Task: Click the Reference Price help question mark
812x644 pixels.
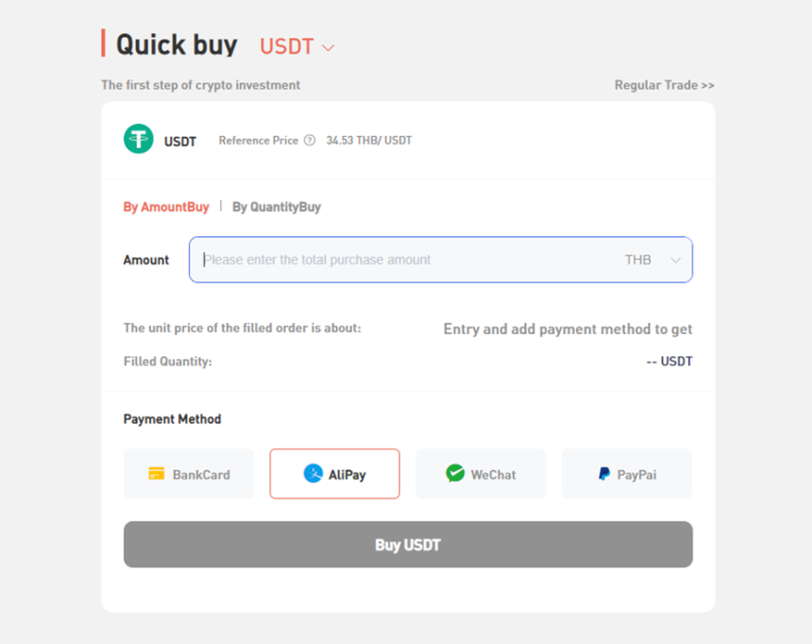Action: [x=309, y=141]
